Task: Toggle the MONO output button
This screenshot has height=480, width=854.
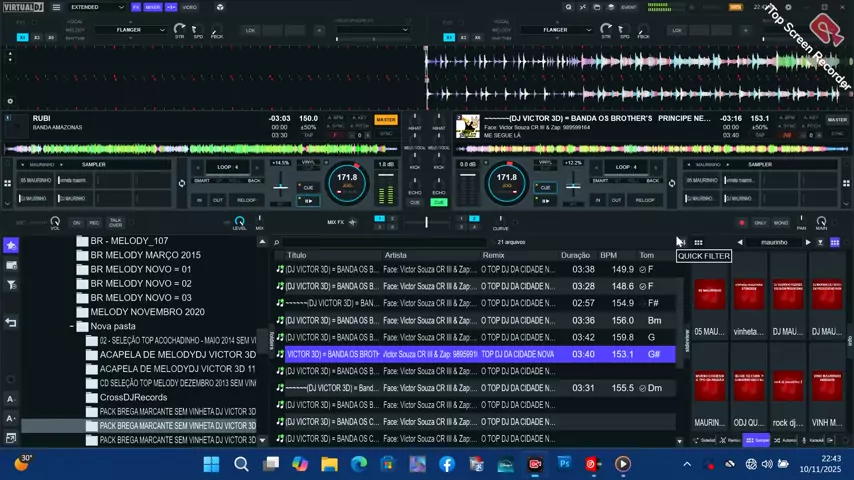Action: (x=781, y=223)
